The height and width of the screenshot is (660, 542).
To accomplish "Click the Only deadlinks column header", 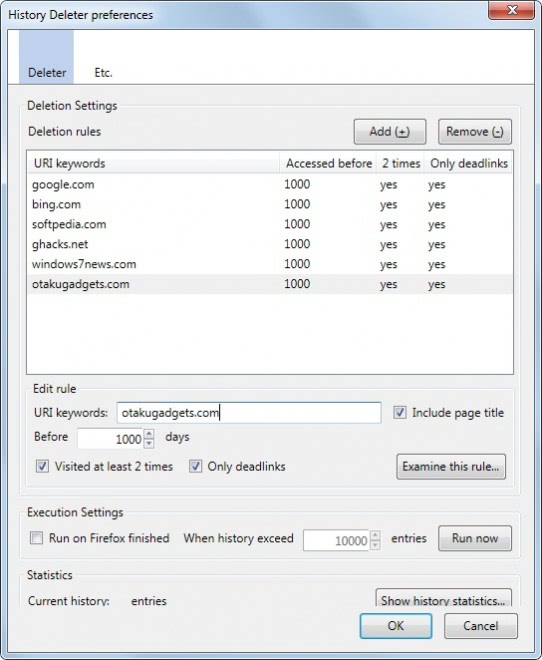I will coord(468,163).
